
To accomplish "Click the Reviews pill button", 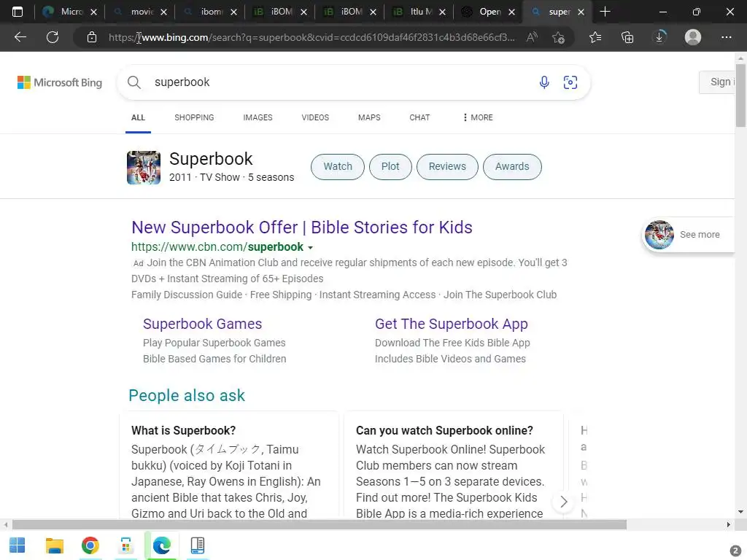I will point(447,167).
